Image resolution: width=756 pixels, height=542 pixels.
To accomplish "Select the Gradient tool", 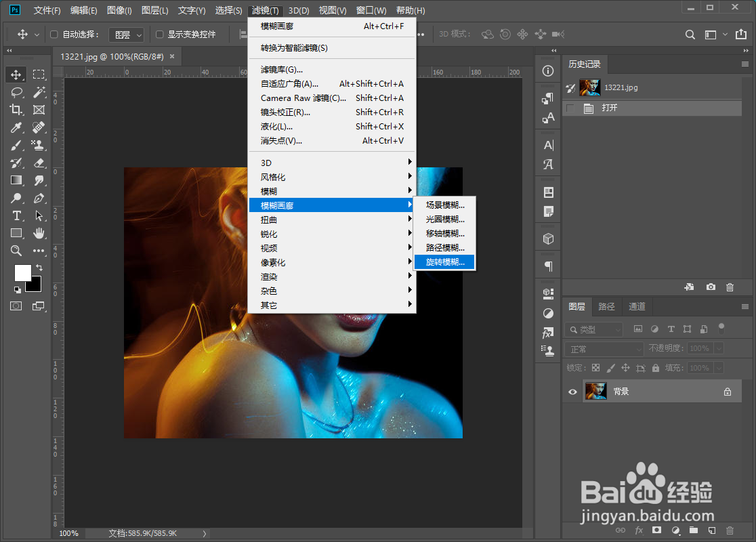I will coord(16,180).
